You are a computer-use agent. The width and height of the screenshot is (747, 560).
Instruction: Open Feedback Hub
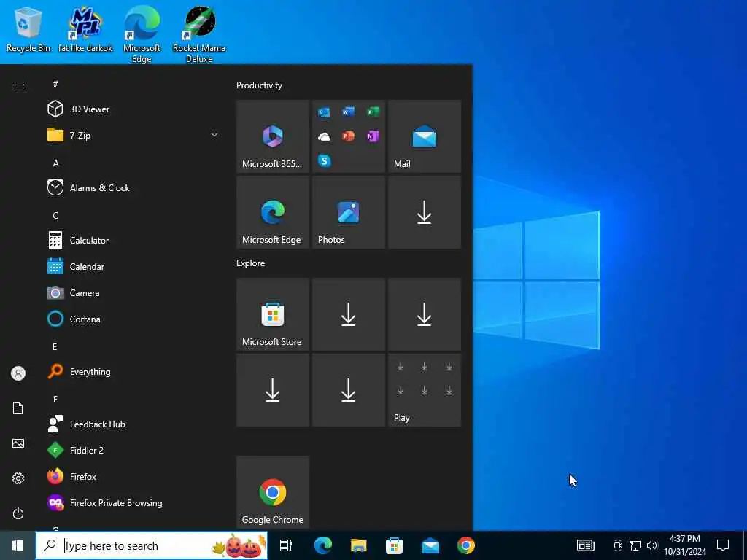click(x=133, y=424)
